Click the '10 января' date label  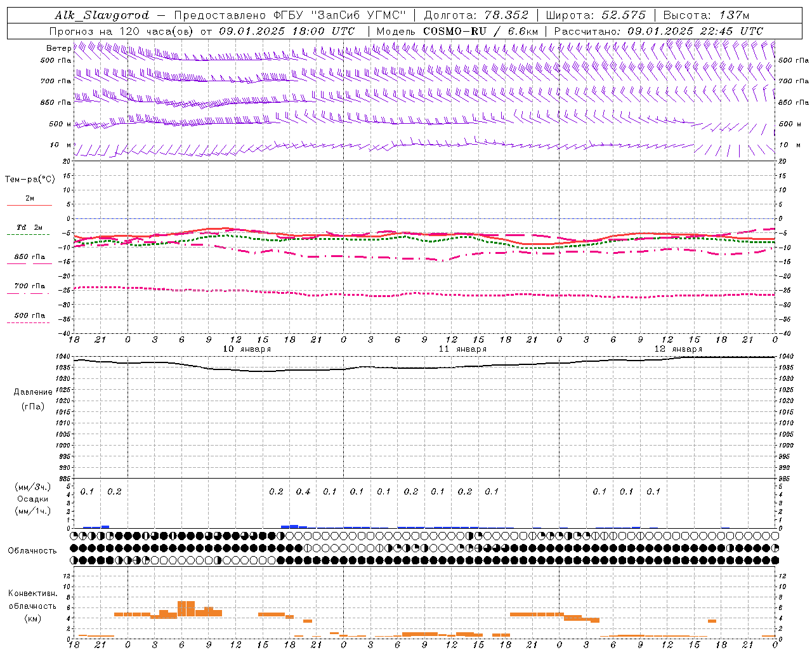[x=247, y=349]
